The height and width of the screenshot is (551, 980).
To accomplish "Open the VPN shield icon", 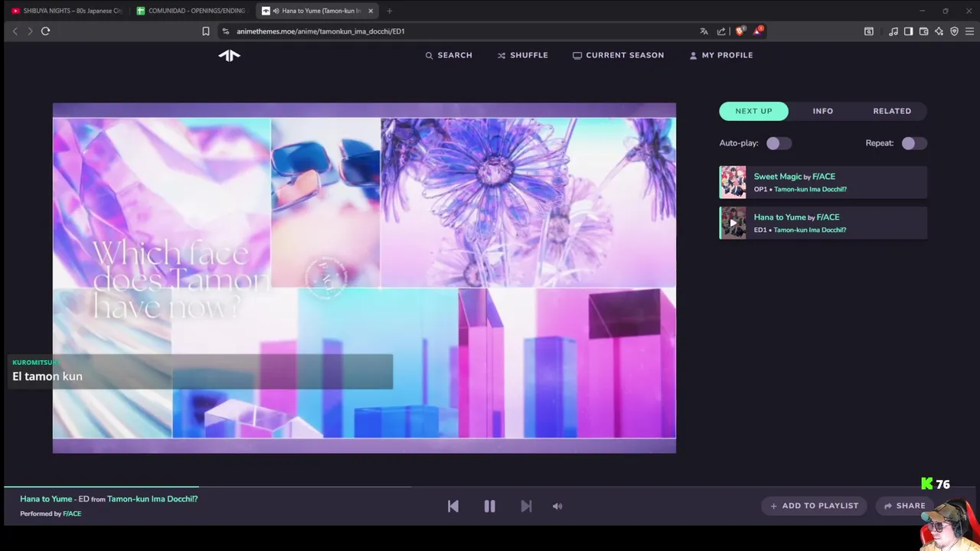I will click(954, 31).
